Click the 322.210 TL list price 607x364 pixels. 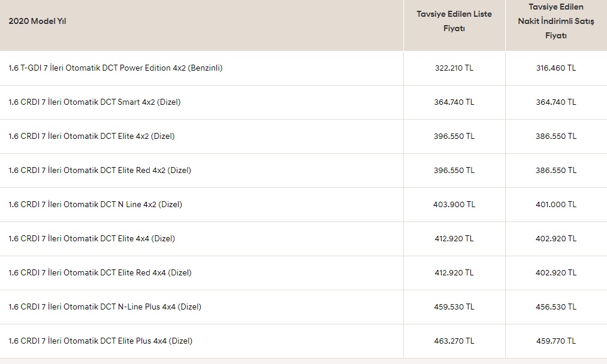tap(454, 68)
